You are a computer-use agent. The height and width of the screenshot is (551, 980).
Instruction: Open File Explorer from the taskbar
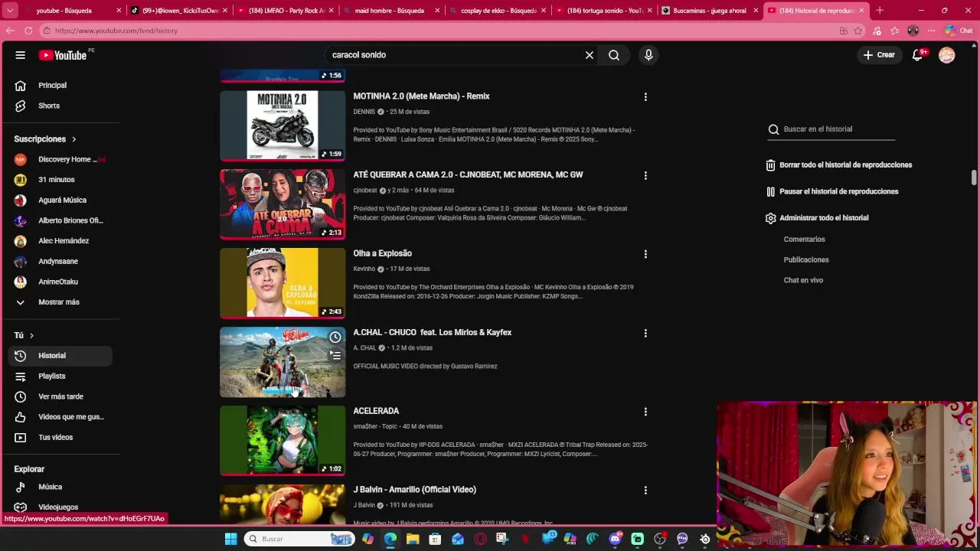pyautogui.click(x=413, y=539)
